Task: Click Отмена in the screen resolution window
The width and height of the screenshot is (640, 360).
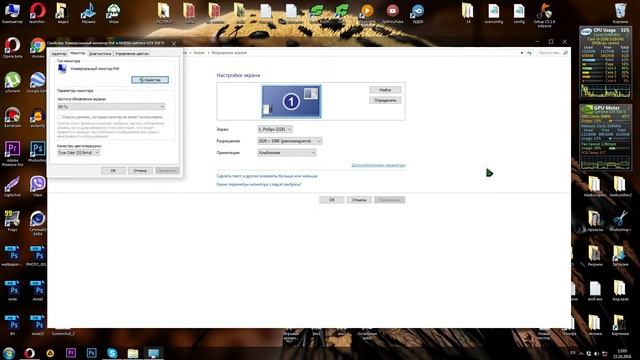Action: pos(359,200)
